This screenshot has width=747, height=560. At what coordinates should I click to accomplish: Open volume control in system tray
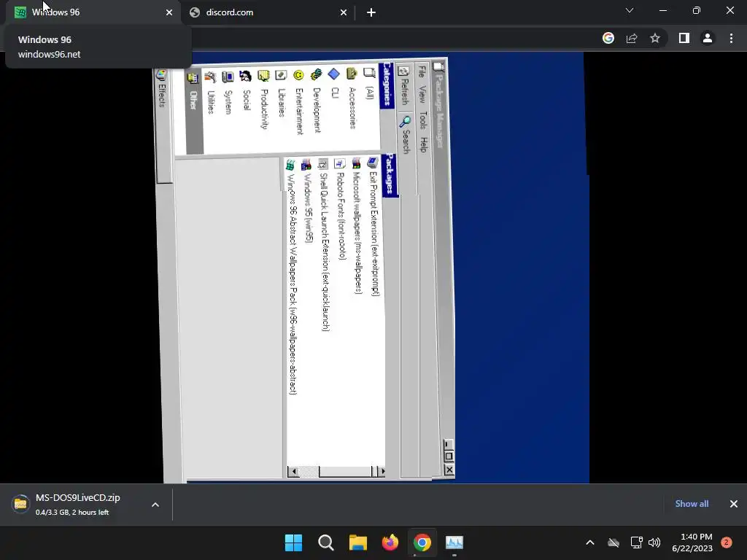tap(654, 542)
